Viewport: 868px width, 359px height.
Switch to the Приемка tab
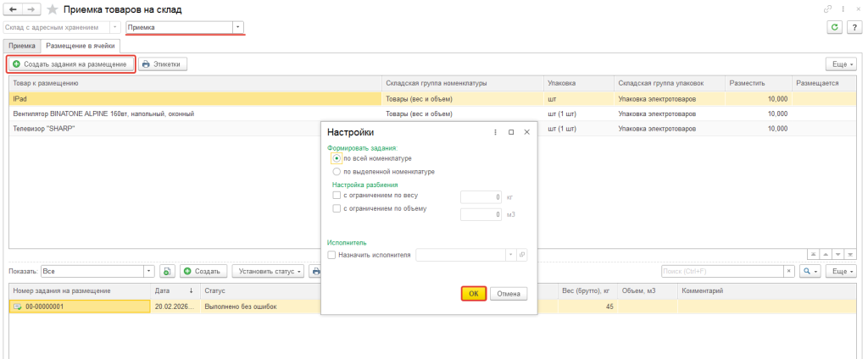coord(21,46)
